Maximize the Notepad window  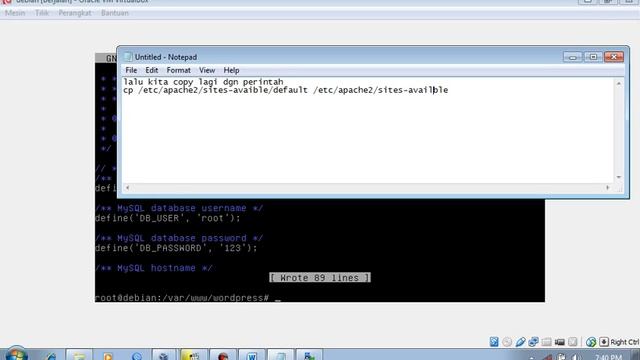click(x=593, y=57)
